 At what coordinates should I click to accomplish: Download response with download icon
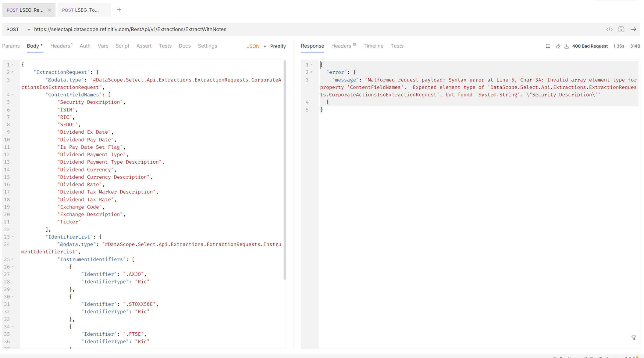[x=567, y=46]
